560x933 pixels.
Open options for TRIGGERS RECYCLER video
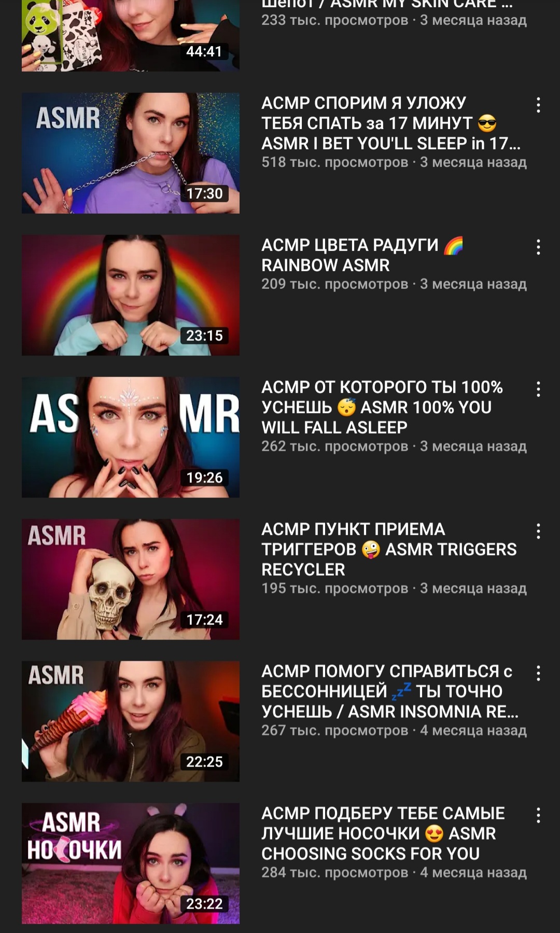[538, 532]
